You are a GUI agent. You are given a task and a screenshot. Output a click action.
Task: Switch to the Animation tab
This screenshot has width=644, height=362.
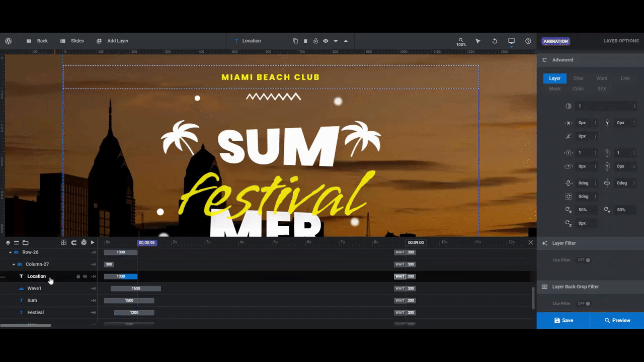555,41
